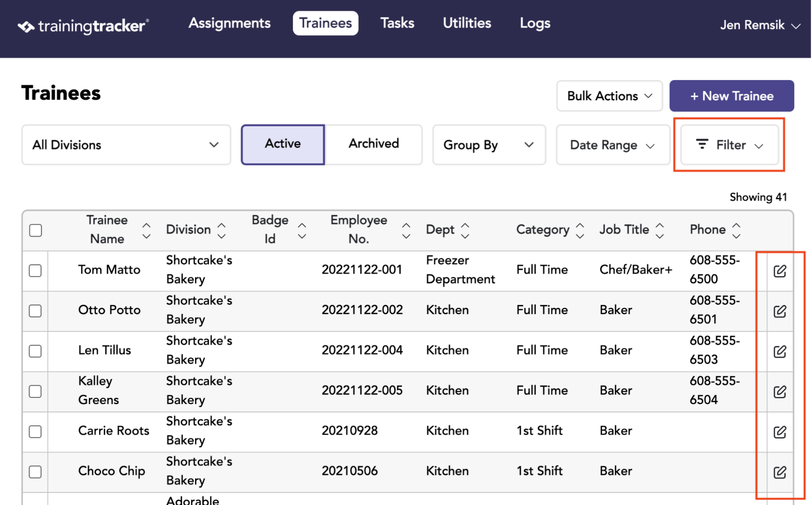Open the Date Range dropdown
812x505 pixels.
[x=612, y=144]
